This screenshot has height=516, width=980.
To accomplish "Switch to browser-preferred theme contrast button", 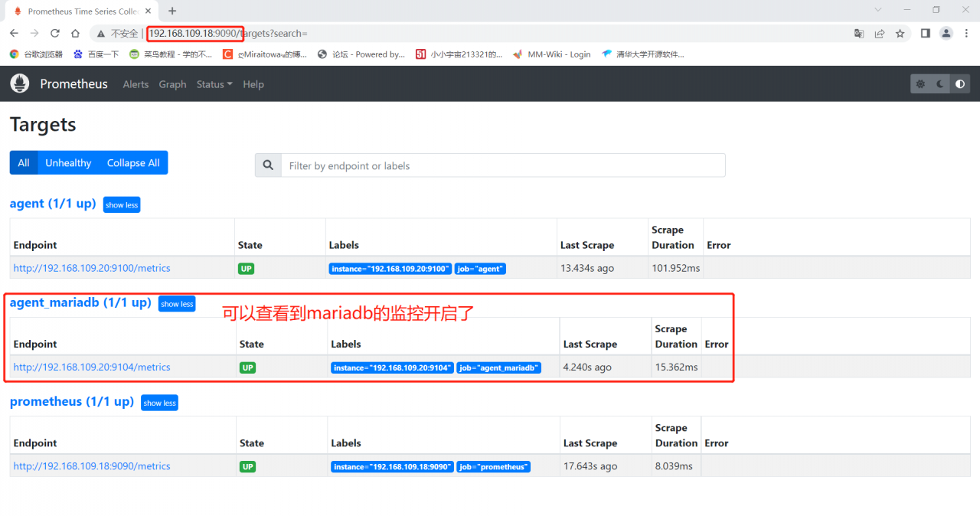I will 960,84.
